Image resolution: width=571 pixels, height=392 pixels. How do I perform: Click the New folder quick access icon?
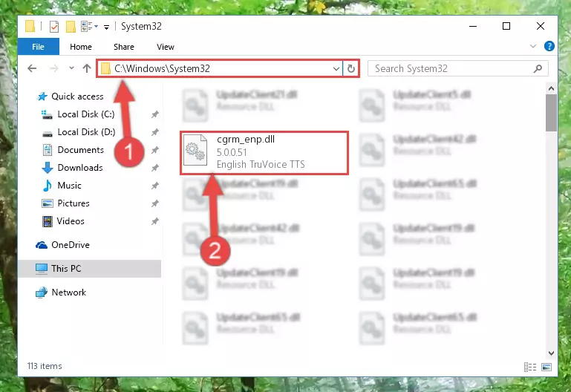[x=71, y=27]
